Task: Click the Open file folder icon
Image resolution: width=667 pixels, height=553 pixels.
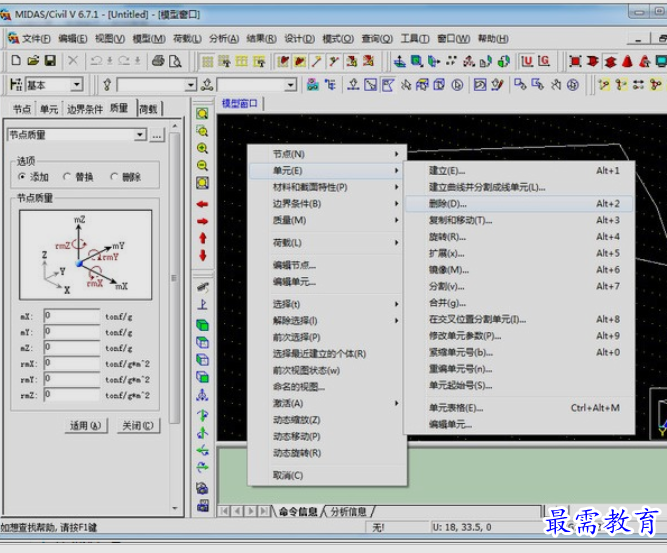Action: point(33,60)
